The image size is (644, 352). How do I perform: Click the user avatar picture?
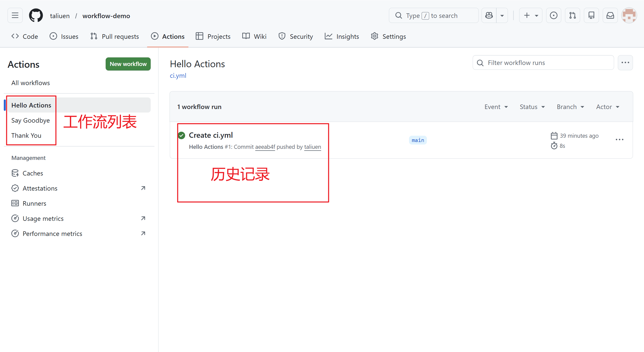pyautogui.click(x=629, y=16)
